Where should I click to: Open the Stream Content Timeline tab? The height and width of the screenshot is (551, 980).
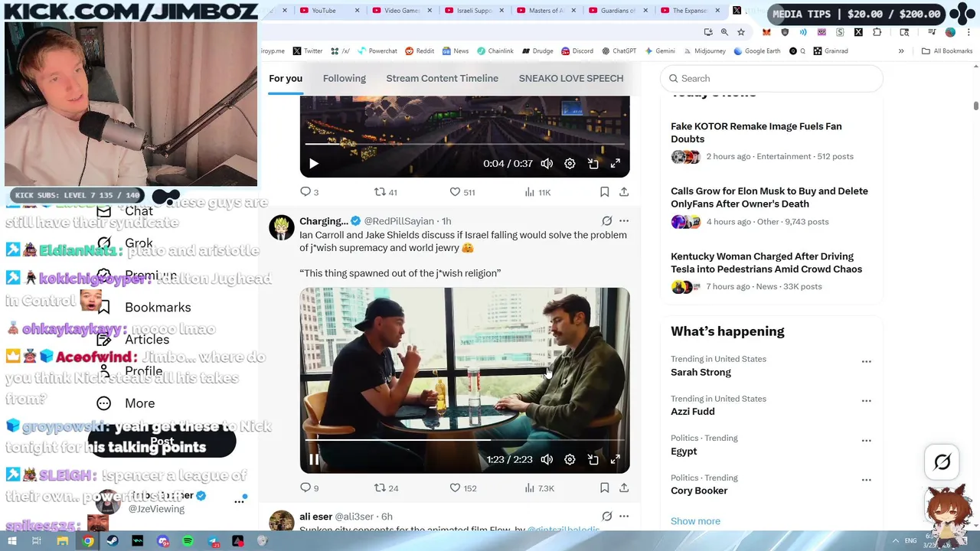[442, 78]
